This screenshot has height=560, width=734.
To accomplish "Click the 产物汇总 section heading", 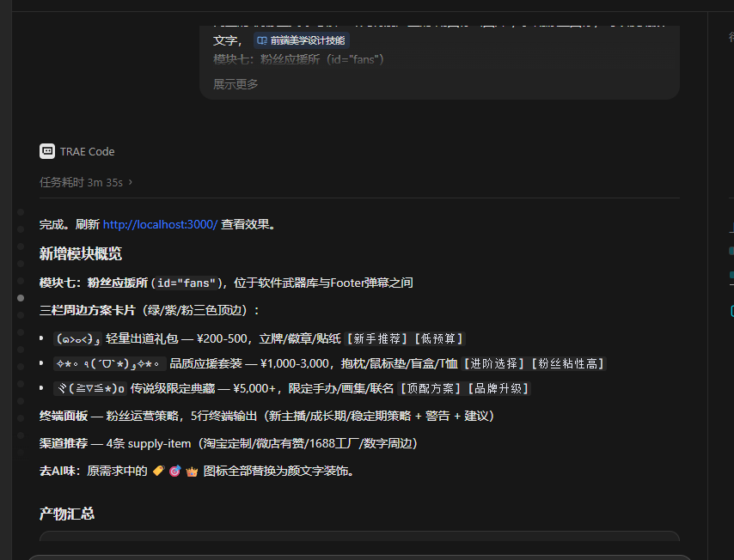I will click(67, 514).
